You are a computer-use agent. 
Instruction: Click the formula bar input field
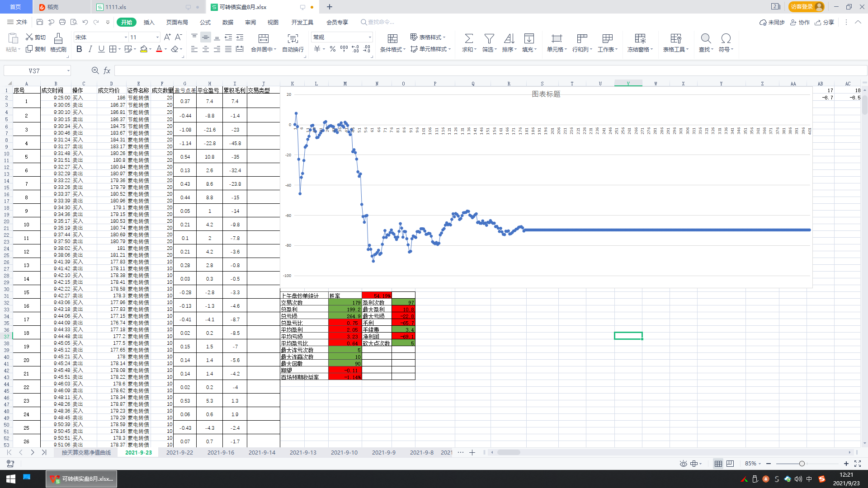click(490, 70)
